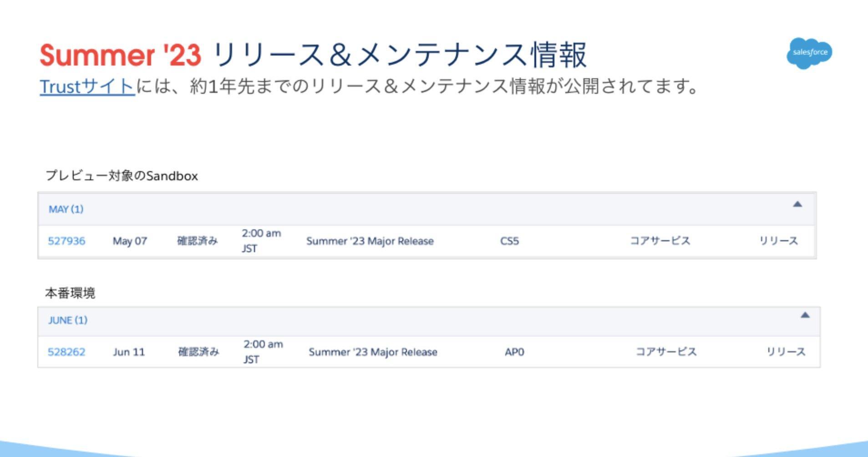Click the AP0 instance name
Viewport: 868px width, 457px height.
[514, 352]
